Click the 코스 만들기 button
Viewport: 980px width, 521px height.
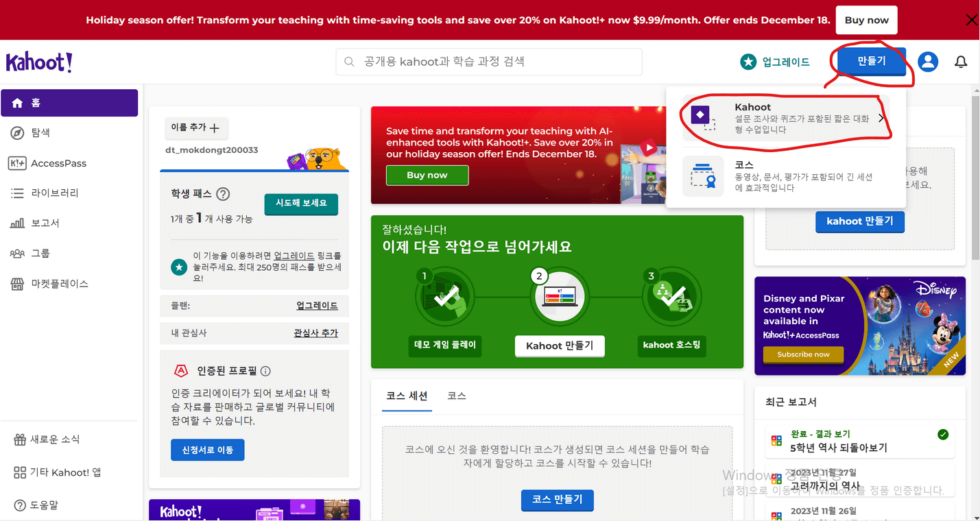point(558,500)
